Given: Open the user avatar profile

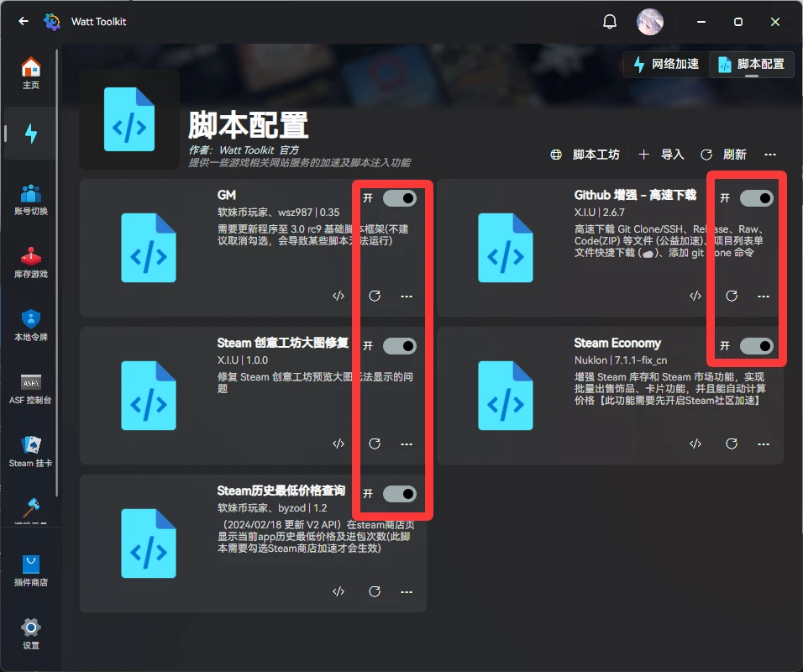Looking at the screenshot, I should [650, 22].
